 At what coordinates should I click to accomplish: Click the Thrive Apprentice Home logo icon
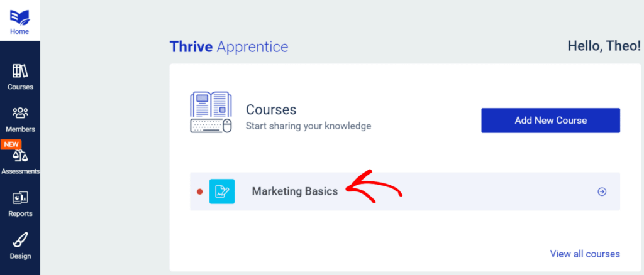19,16
